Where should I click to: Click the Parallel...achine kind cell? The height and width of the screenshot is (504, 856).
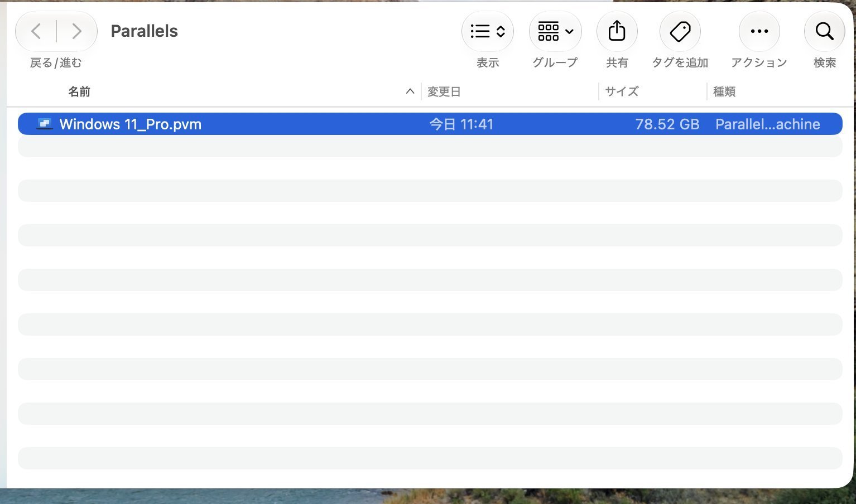[768, 124]
